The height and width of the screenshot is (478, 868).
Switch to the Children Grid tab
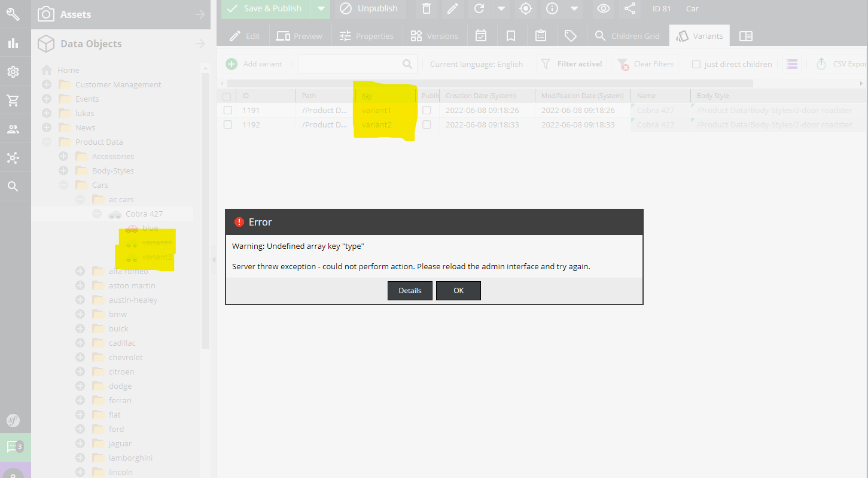point(627,36)
